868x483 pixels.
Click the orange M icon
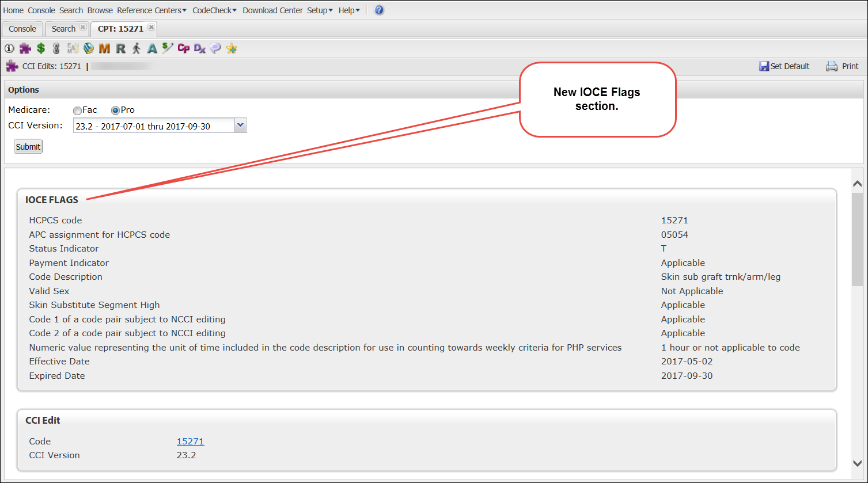(104, 48)
